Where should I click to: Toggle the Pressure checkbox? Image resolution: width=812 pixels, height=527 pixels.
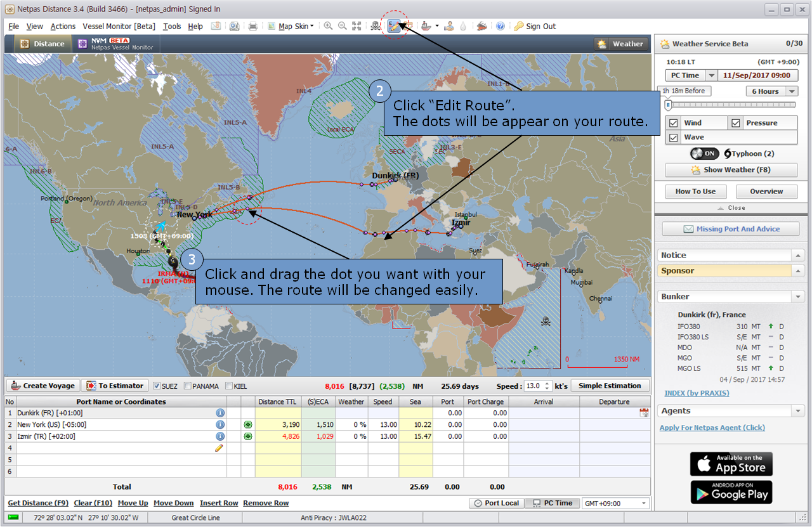point(736,123)
